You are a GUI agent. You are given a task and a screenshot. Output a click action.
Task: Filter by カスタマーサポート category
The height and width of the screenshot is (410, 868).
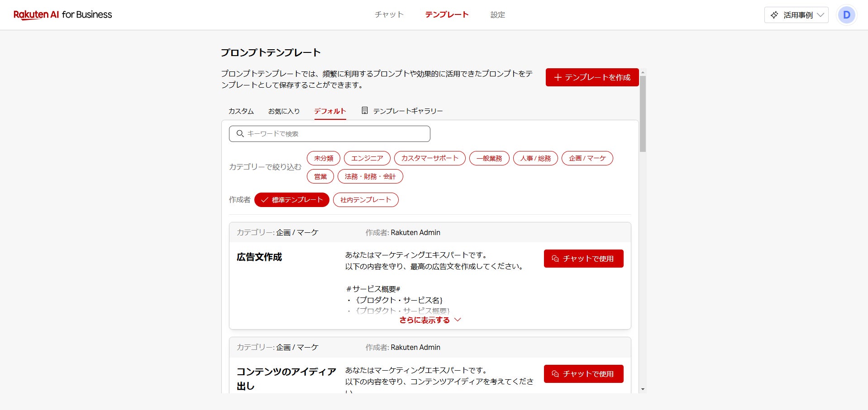click(x=429, y=158)
